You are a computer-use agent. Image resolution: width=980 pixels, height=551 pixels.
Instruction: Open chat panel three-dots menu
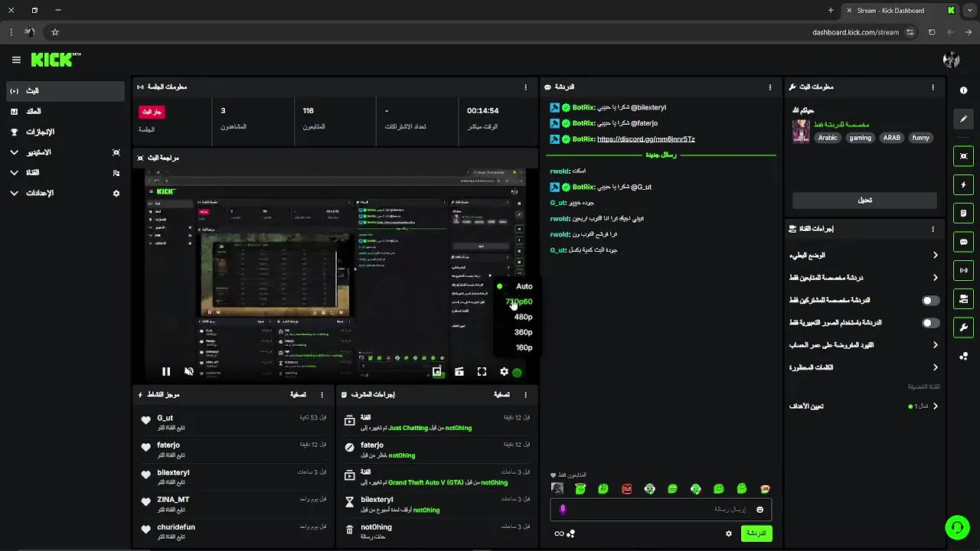tap(770, 87)
